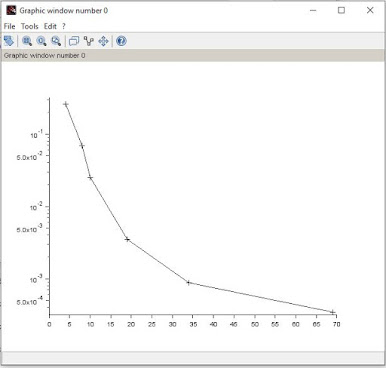This screenshot has height=368, width=386.
Task: Open the ? help menu
Action: click(64, 26)
